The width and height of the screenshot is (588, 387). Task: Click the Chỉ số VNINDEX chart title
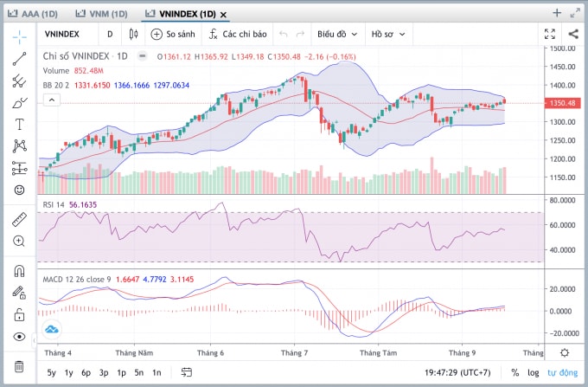[85, 56]
